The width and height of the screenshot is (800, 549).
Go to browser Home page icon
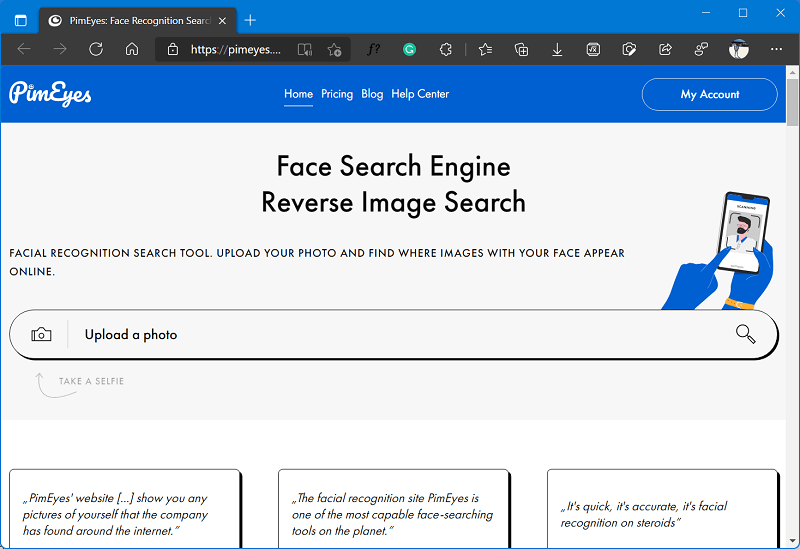pos(132,49)
